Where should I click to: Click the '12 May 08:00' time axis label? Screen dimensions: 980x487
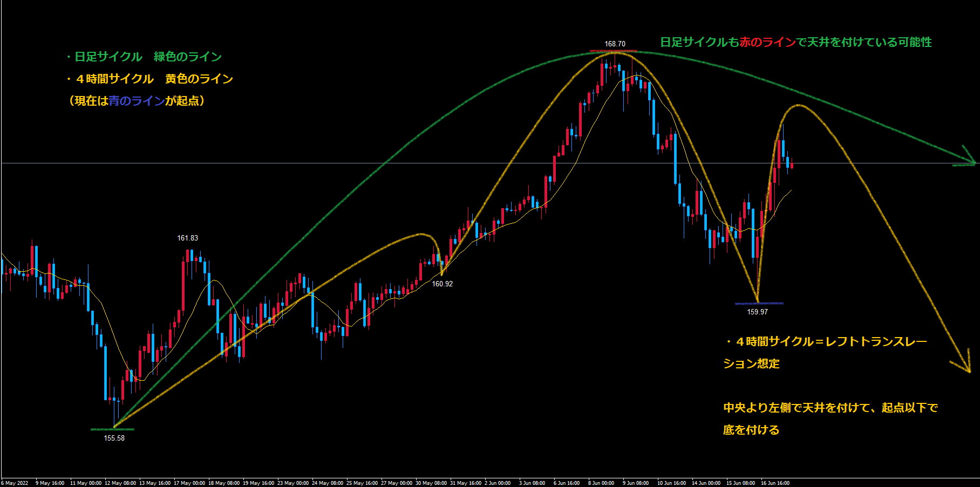tap(120, 483)
